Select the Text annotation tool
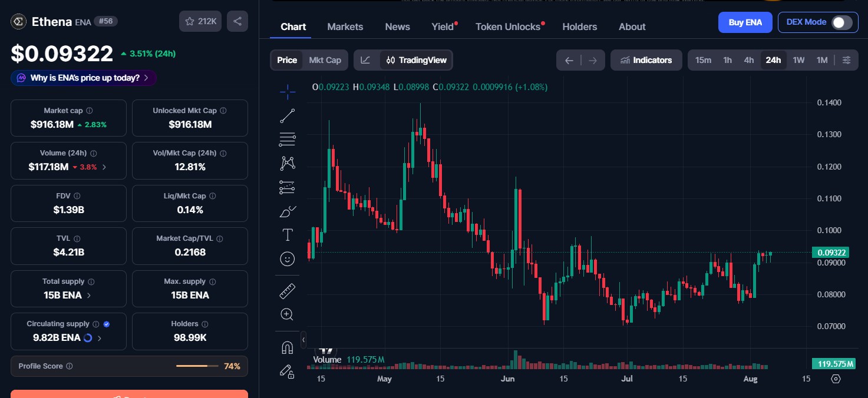868x398 pixels. pyautogui.click(x=288, y=235)
